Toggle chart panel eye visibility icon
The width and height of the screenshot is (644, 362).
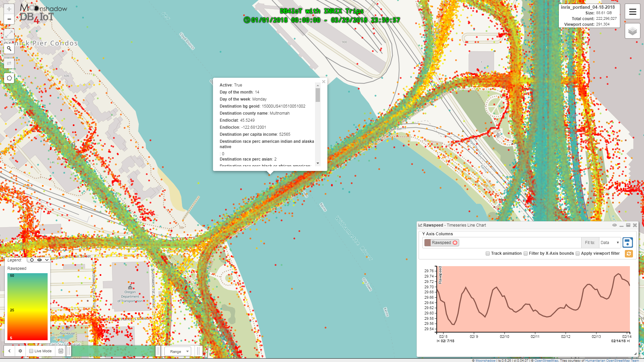[614, 225]
